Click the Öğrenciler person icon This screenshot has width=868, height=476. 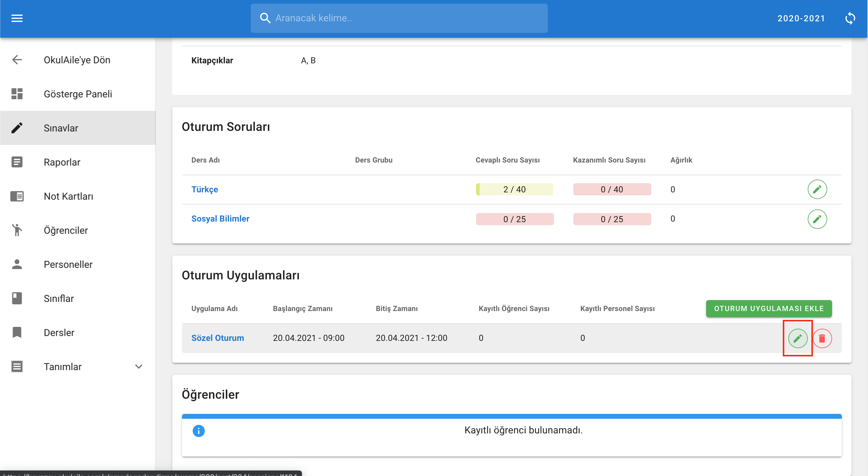pyautogui.click(x=17, y=230)
